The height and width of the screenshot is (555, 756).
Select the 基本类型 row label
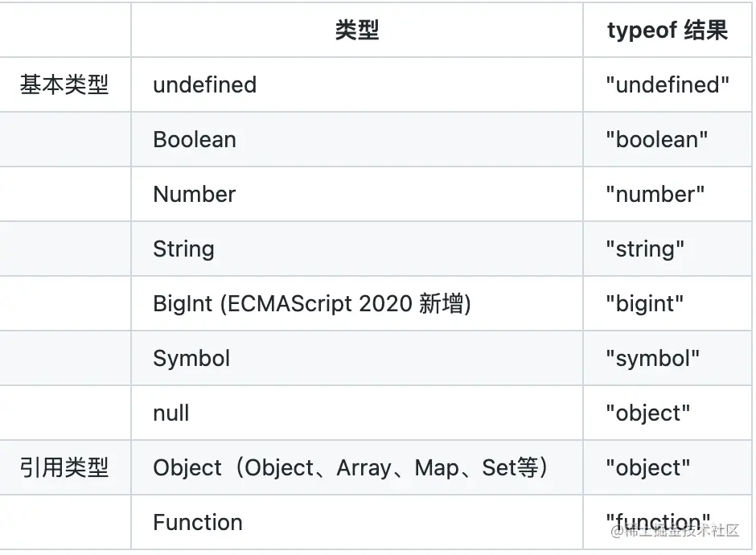(x=64, y=84)
